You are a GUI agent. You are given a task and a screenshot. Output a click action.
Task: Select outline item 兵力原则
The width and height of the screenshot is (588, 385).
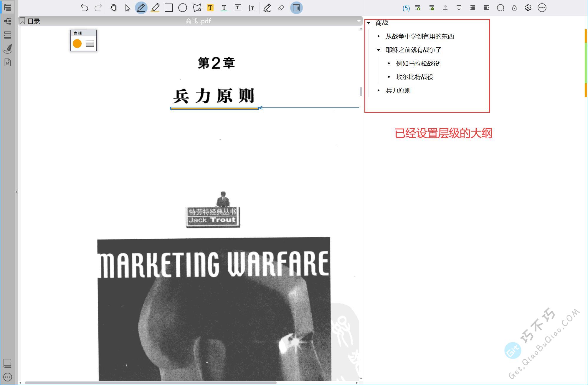point(398,90)
